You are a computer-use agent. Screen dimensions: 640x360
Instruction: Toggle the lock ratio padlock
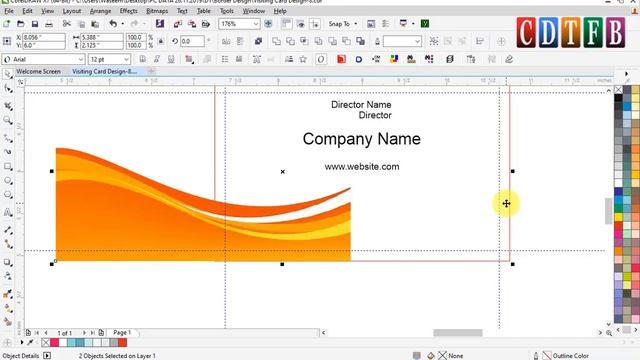click(161, 41)
